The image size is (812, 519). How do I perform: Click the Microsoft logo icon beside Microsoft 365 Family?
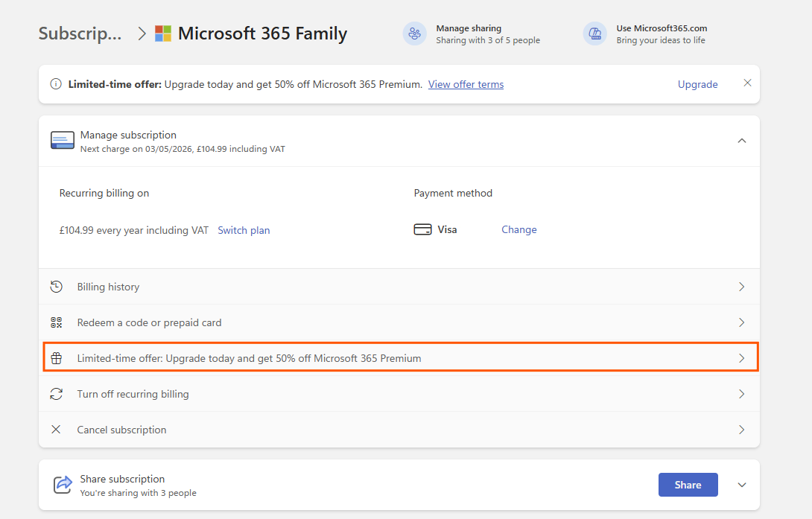[x=163, y=34]
